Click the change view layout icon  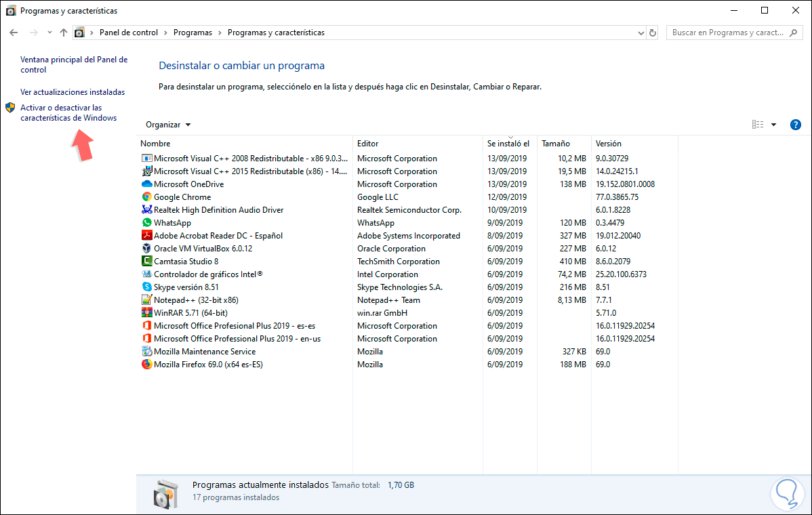758,125
